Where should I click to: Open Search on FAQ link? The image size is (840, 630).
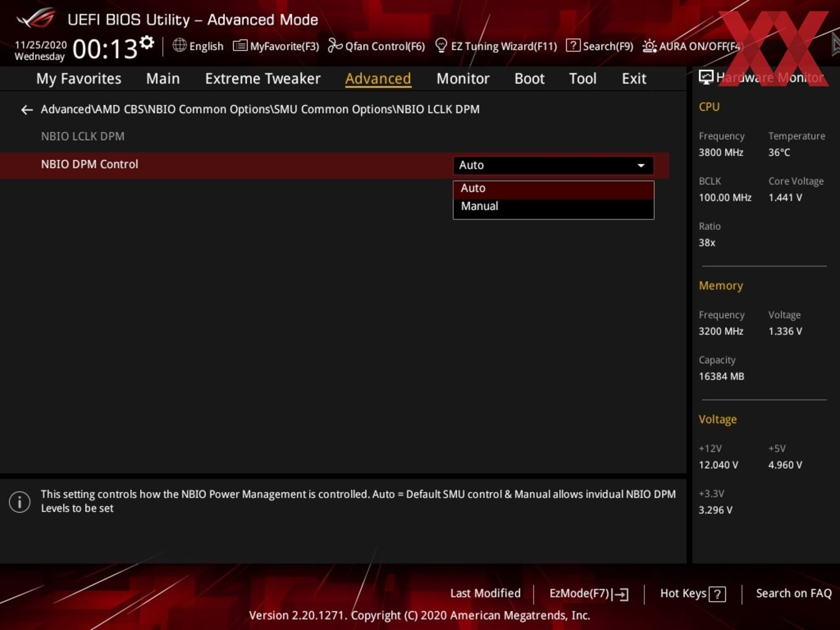click(794, 594)
